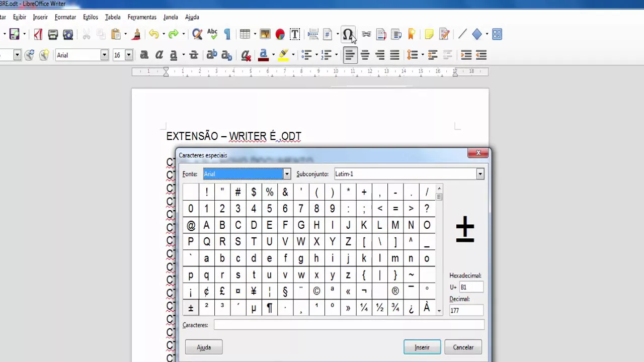Click the Export as PDF icon

[x=38, y=34]
